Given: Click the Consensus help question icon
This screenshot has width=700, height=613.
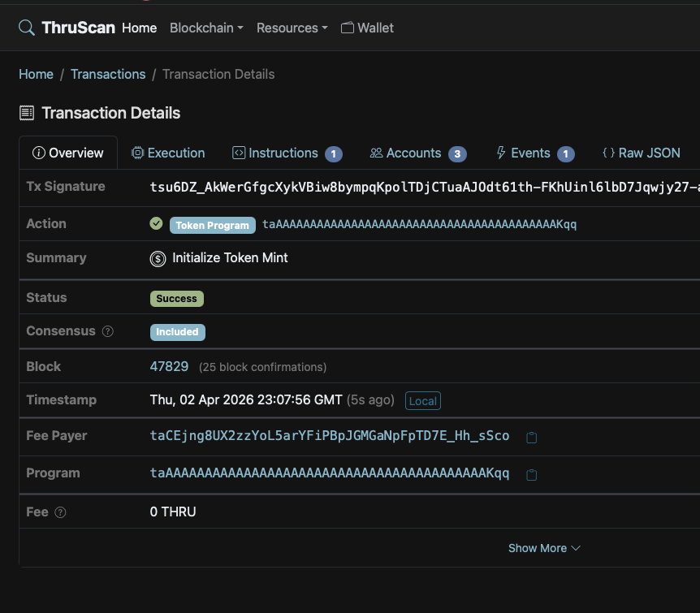Looking at the screenshot, I should 107,331.
